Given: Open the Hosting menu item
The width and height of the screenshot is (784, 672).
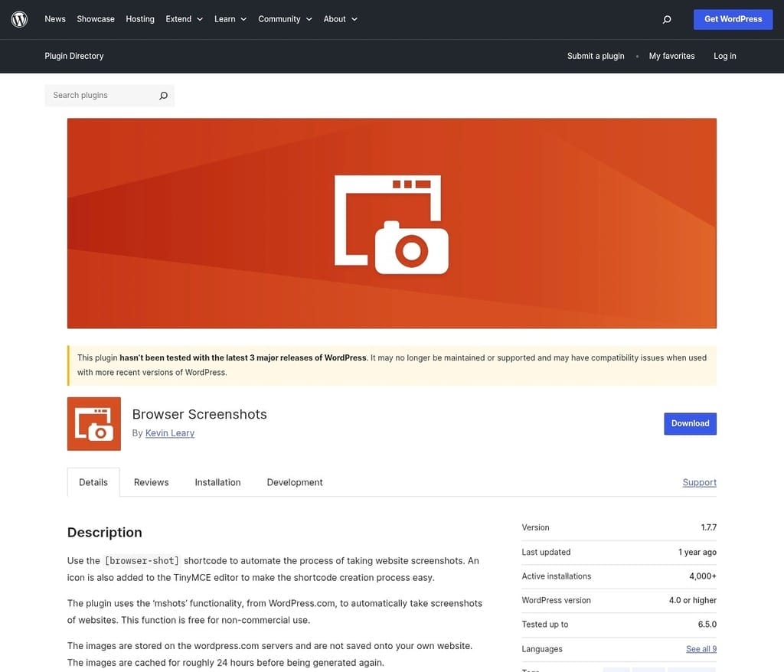Looking at the screenshot, I should (140, 19).
